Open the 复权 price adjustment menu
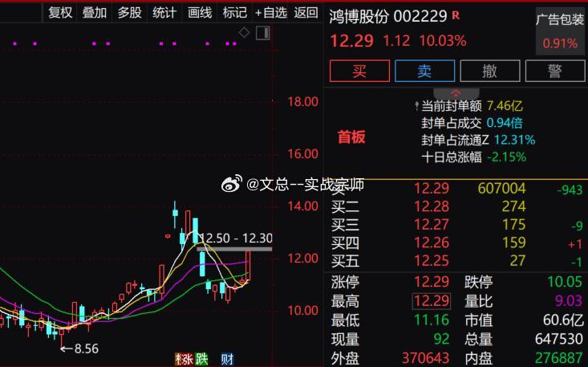This screenshot has height=367, width=588. coord(60,13)
